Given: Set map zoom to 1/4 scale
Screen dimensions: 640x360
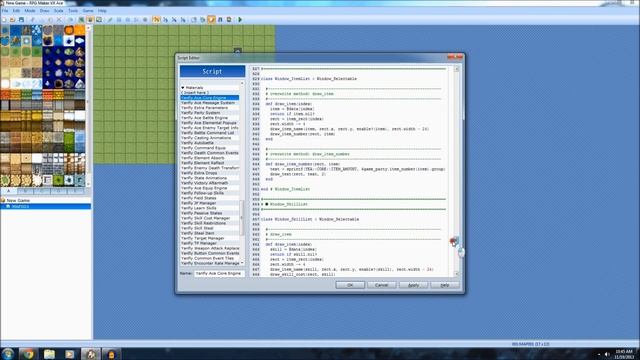Looking at the screenshot, I should point(174,20).
